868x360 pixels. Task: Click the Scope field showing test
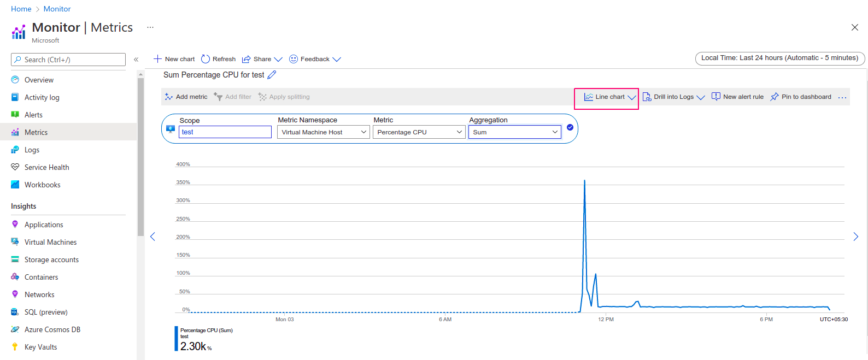coord(225,132)
